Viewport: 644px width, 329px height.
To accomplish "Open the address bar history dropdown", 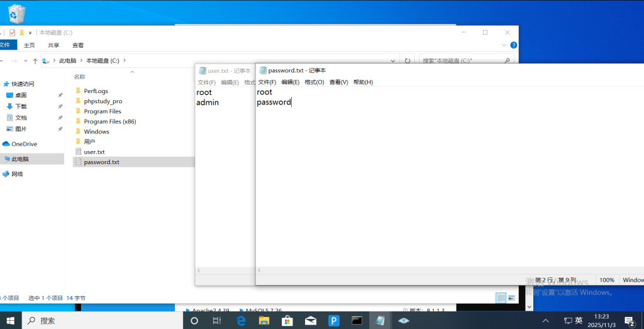I will [393, 61].
